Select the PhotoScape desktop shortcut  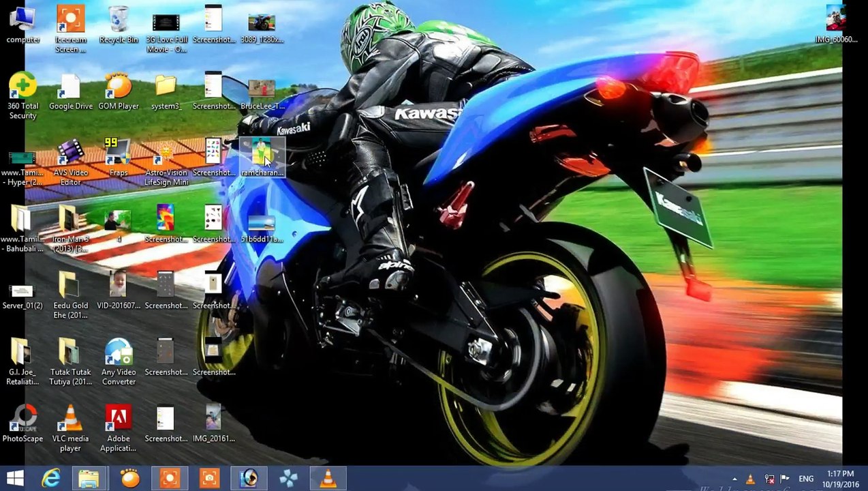pyautogui.click(x=22, y=423)
